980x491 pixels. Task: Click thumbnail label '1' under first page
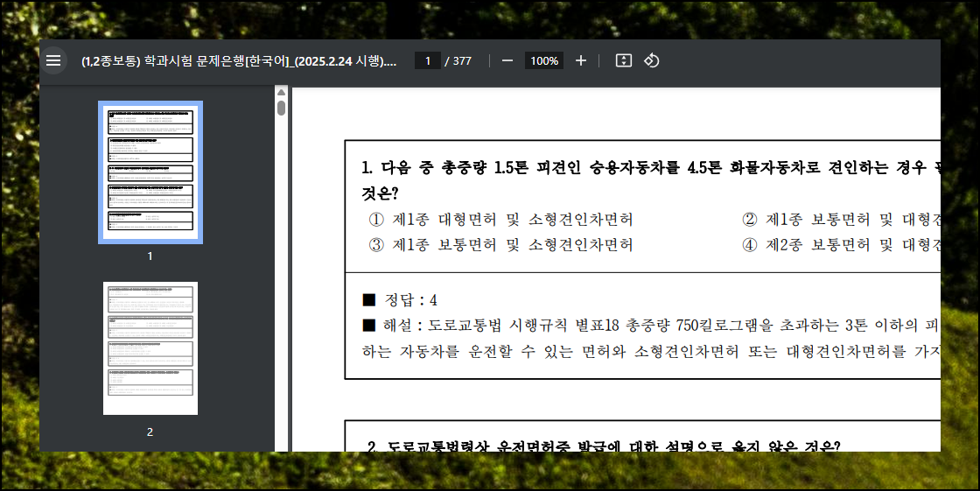(150, 256)
